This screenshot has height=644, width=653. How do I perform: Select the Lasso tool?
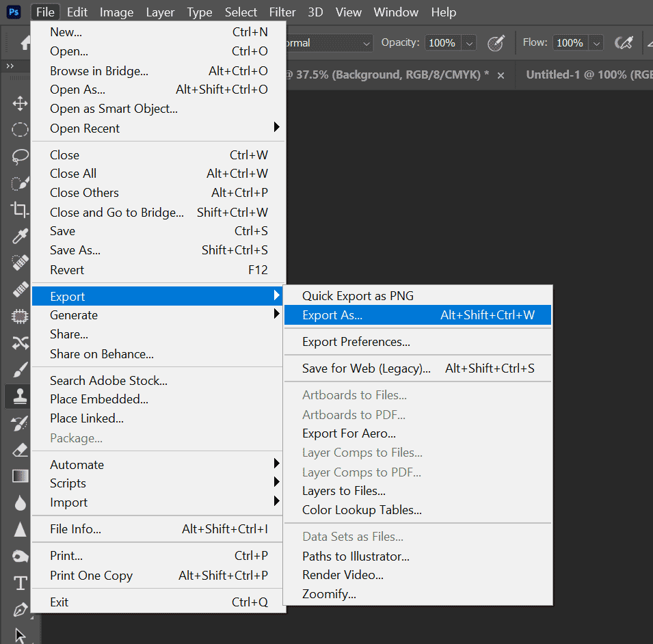click(x=19, y=156)
